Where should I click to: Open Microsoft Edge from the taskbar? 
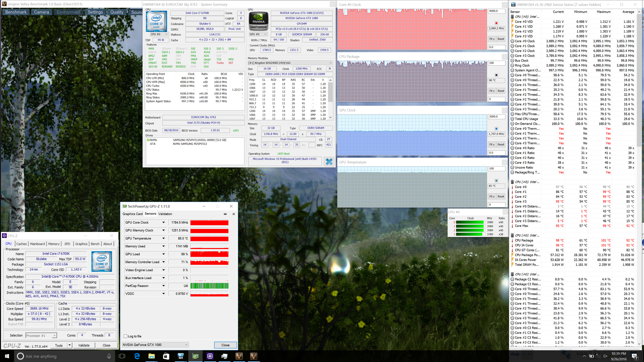[137, 356]
